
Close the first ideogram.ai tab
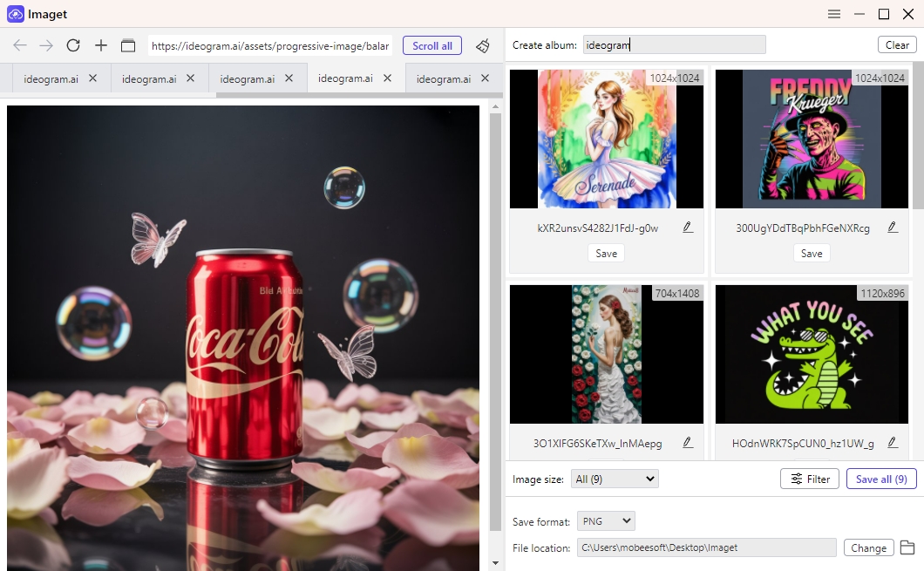click(x=92, y=78)
